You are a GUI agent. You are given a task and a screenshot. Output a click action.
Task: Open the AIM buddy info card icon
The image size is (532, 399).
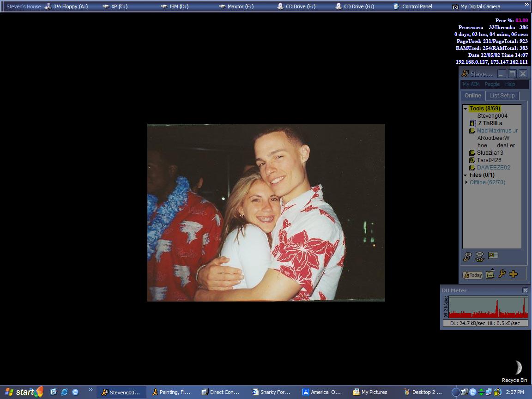[x=493, y=255]
